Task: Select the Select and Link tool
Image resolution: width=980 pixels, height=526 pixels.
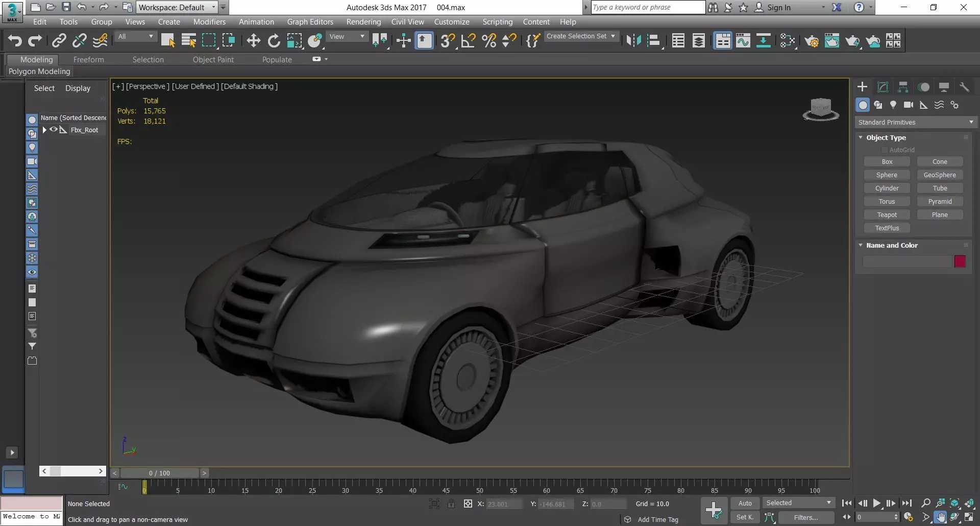Action: [59, 41]
